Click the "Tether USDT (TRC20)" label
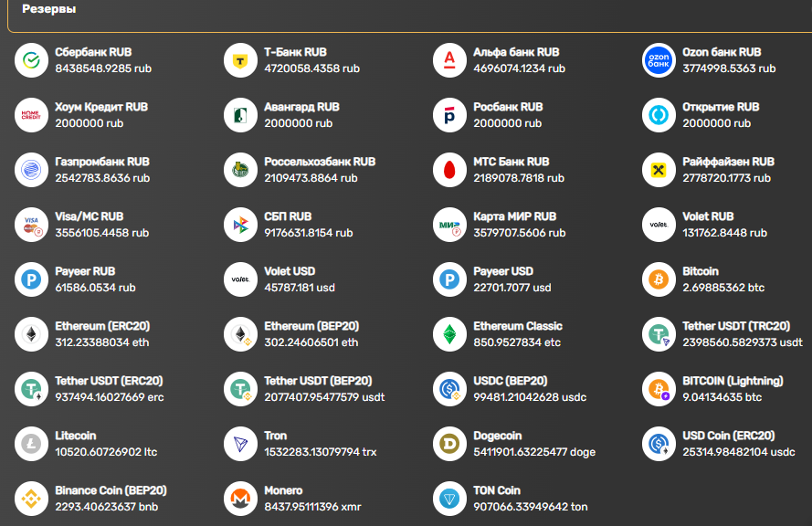This screenshot has width=812, height=526. pyautogui.click(x=736, y=327)
